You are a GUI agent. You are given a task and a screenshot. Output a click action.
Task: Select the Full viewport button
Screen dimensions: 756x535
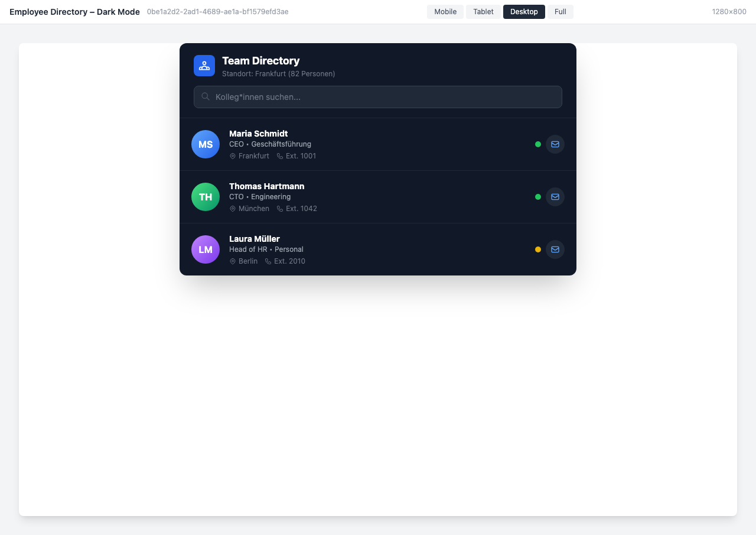[x=560, y=11]
